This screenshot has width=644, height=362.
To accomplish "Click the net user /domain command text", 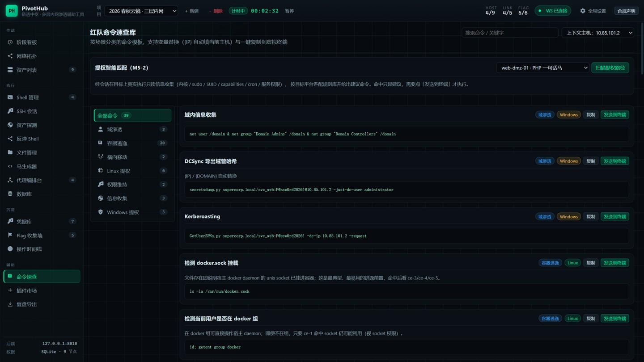I will 292,134.
